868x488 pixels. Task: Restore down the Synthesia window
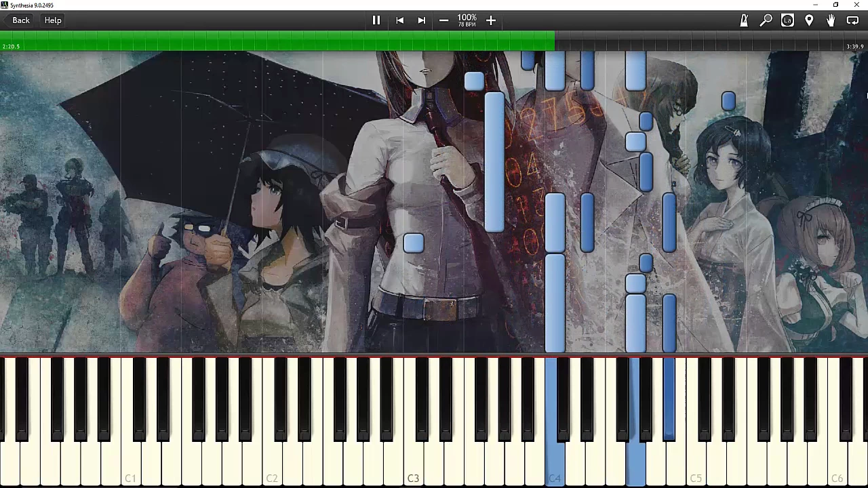click(835, 5)
